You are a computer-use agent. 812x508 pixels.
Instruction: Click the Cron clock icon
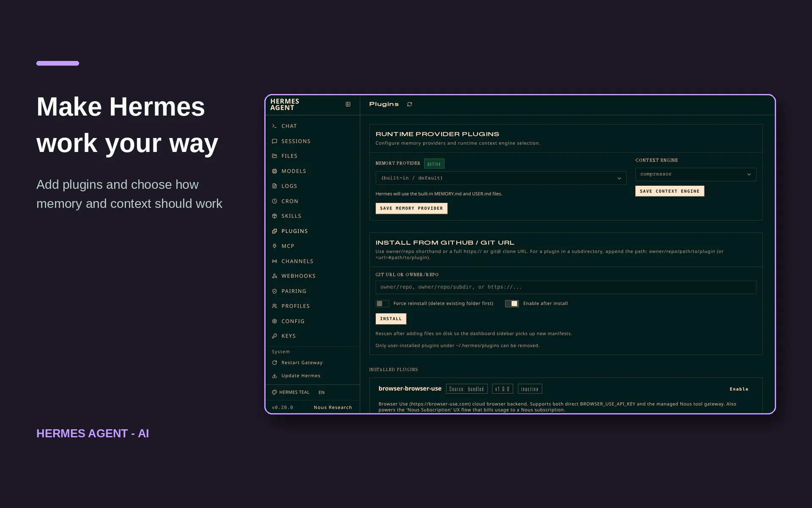pyautogui.click(x=274, y=202)
